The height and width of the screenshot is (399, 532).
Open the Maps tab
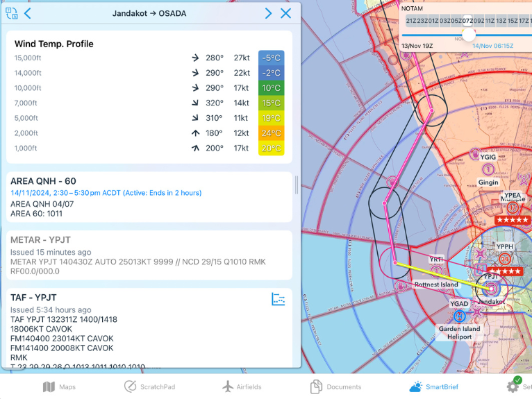coord(59,387)
